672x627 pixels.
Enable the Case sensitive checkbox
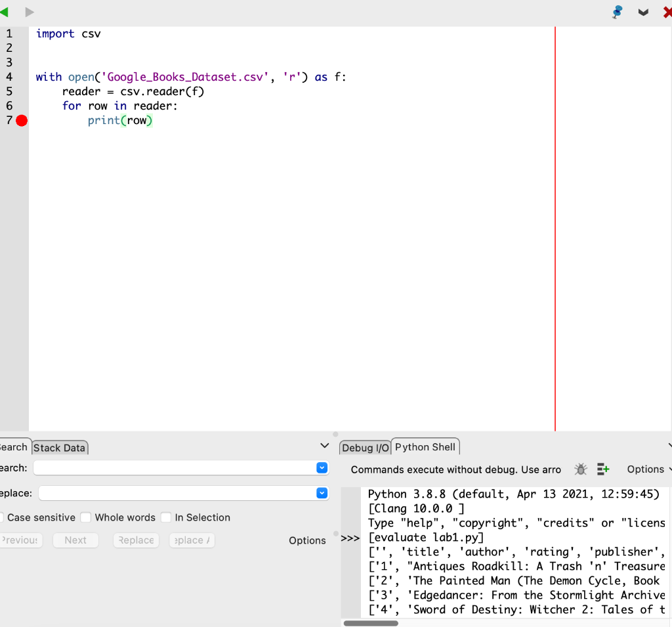(x=3, y=517)
